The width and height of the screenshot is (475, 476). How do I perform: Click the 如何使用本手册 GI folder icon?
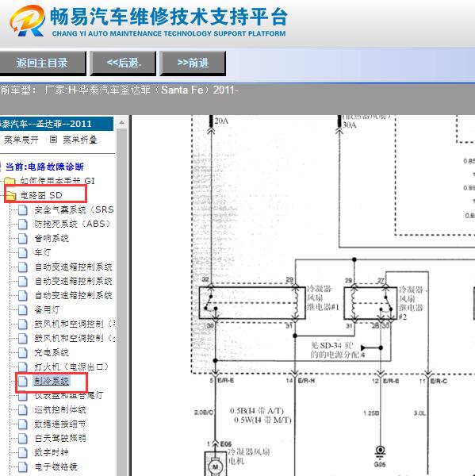(x=10, y=181)
